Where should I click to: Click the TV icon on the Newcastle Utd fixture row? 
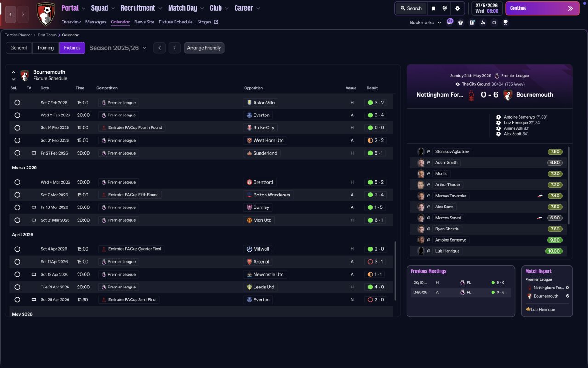[x=34, y=275]
